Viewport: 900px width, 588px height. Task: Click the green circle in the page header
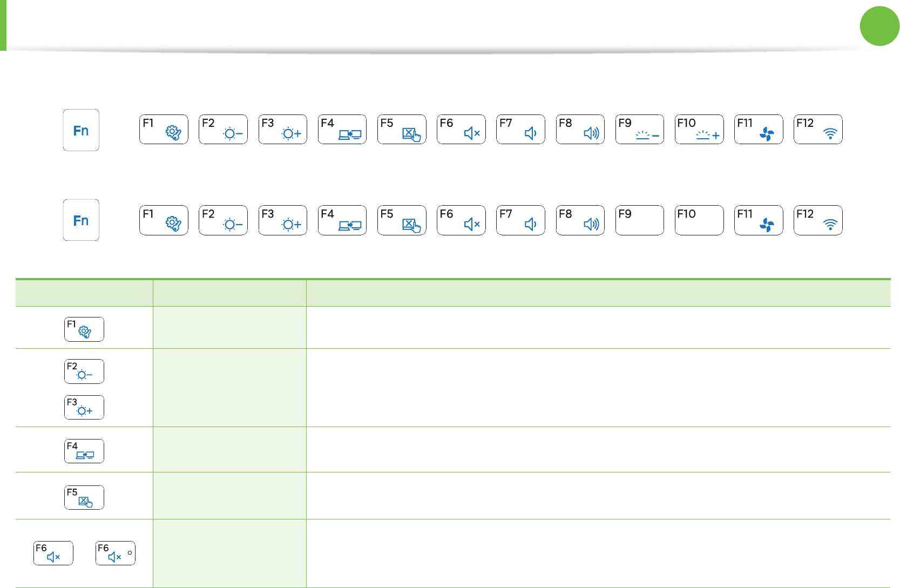pos(879,26)
